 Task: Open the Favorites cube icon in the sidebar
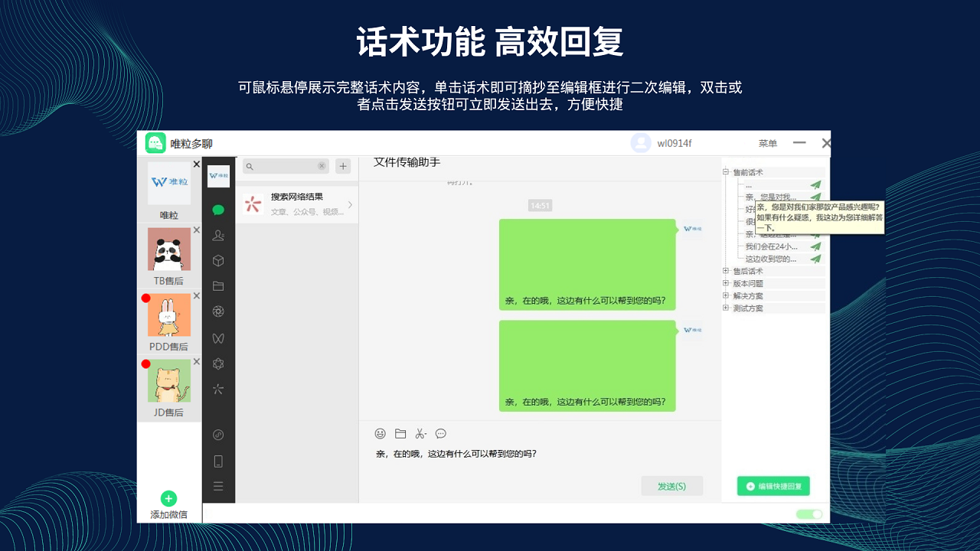218,261
